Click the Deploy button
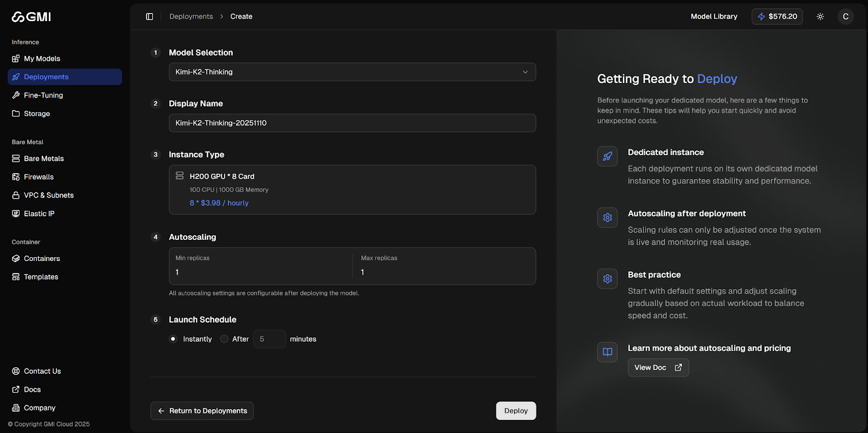Screen dimensions: 868x433 pyautogui.click(x=516, y=411)
